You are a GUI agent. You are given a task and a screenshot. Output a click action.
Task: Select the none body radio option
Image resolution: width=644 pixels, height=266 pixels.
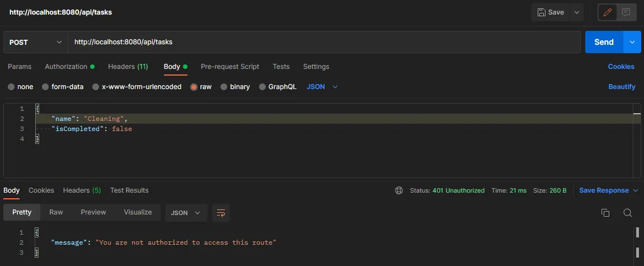point(12,87)
